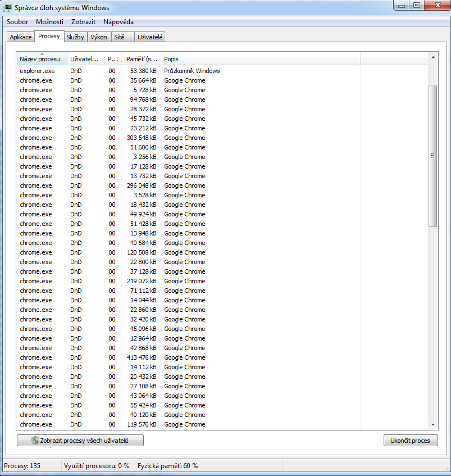Screen dimensions: 451x476
Task: Select chrome.exe row using 219 072 kB
Action: [x=189, y=281]
